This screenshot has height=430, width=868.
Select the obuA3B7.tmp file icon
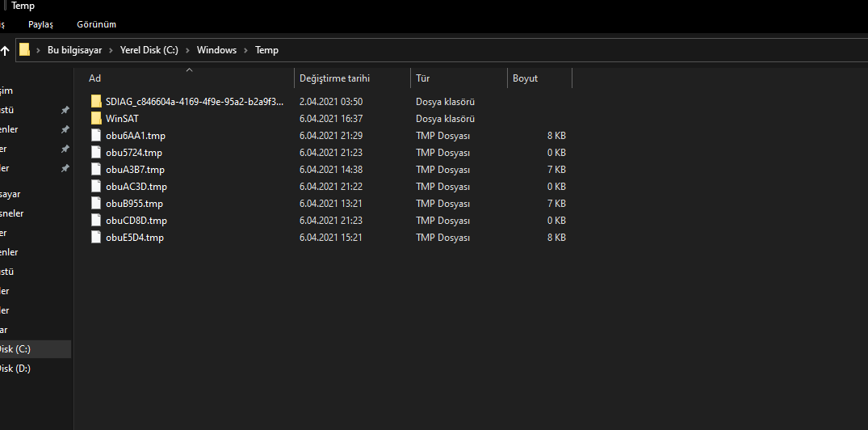[97, 170]
